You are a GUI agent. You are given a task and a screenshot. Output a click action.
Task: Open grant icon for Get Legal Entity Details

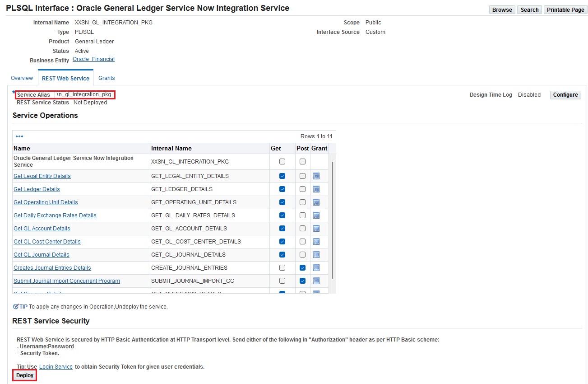(316, 176)
